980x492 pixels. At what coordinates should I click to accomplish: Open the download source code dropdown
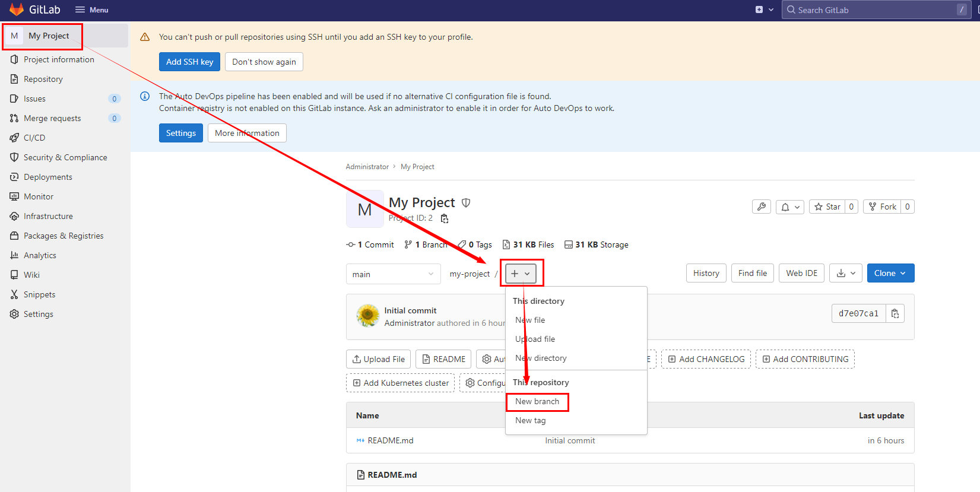pos(846,273)
